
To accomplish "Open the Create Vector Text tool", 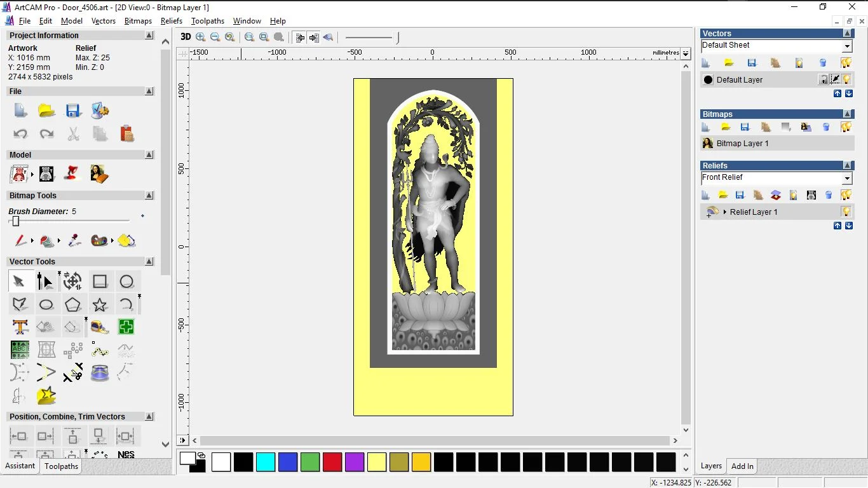I will [20, 327].
